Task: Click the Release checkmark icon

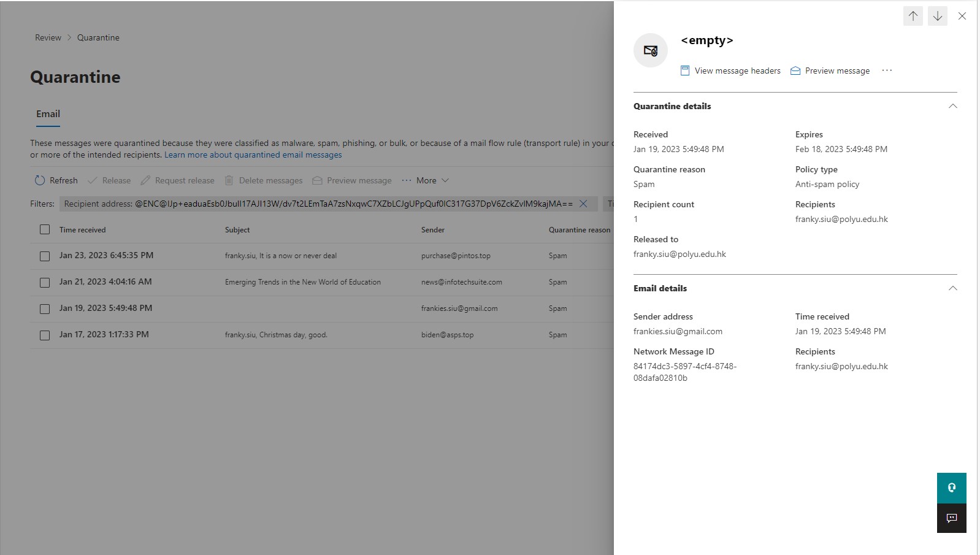Action: (93, 180)
